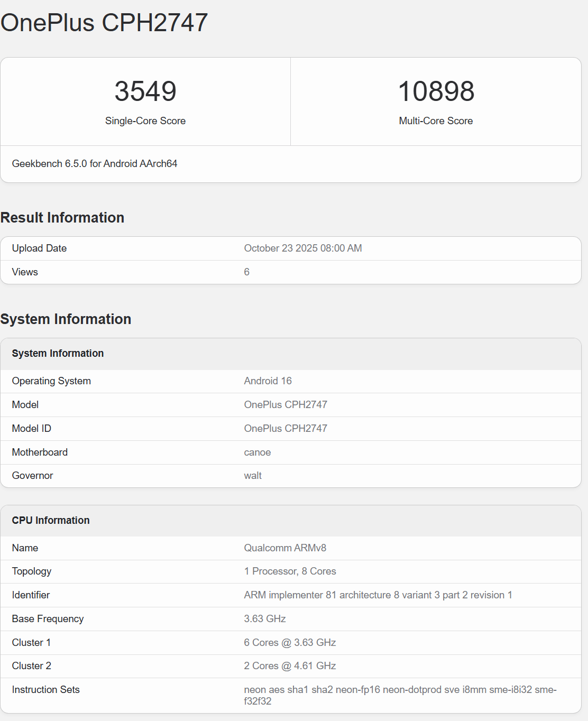Select the Android 16 value
The width and height of the screenshot is (588, 721).
(x=268, y=381)
